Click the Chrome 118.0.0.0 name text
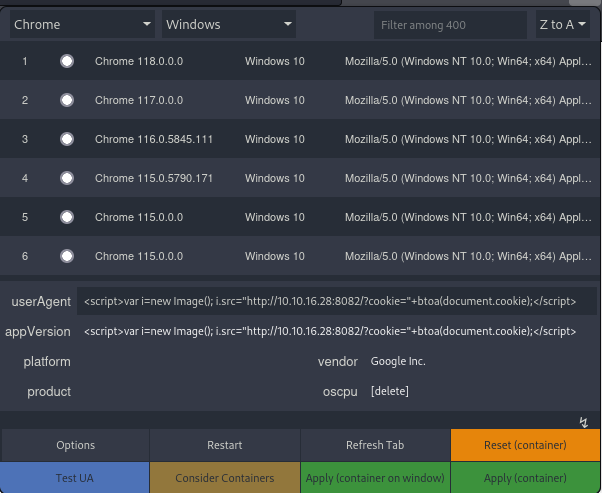 click(139, 61)
